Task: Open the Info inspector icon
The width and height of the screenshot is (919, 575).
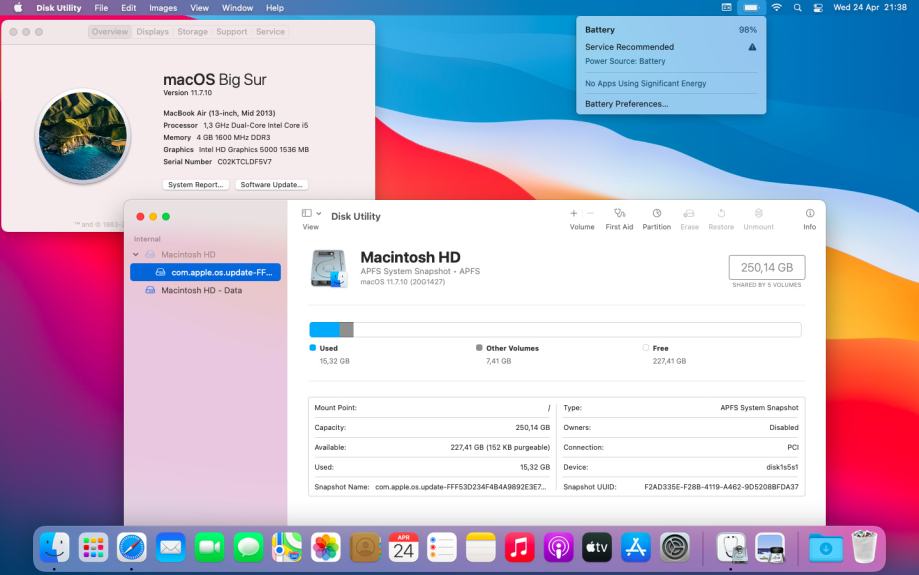Action: click(x=809, y=214)
